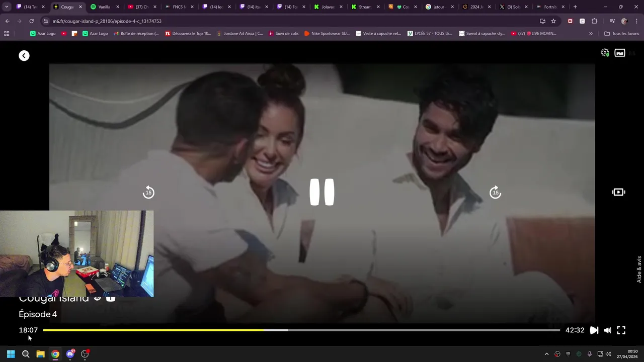
Task: Open the LIVE MOVIN bookmark
Action: pyautogui.click(x=534, y=34)
